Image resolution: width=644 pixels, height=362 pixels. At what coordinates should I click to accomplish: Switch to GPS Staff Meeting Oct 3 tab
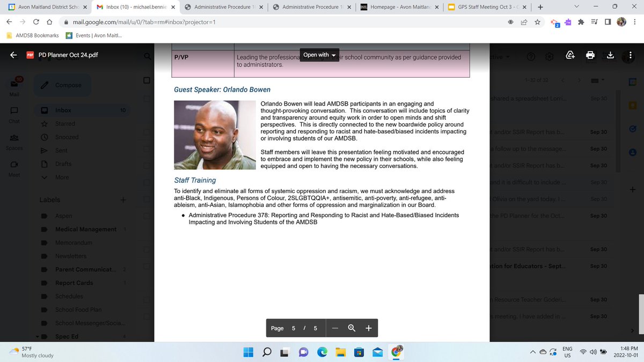tap(487, 7)
